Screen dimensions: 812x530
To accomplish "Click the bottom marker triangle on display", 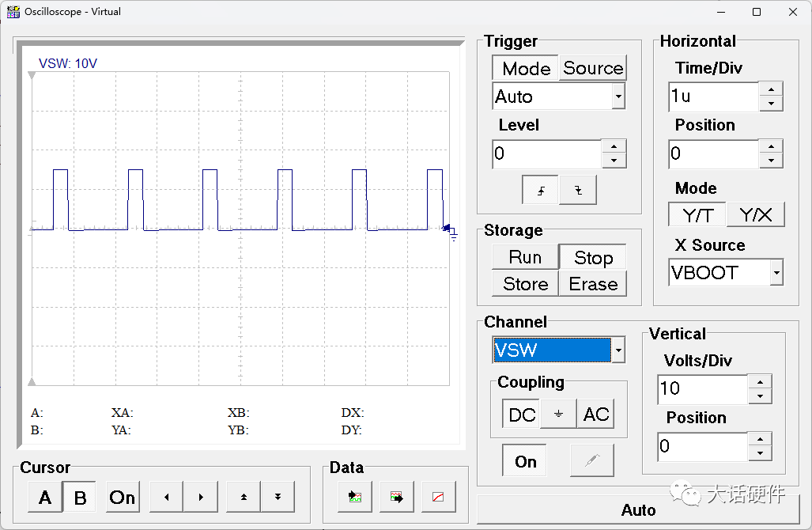I will (32, 381).
